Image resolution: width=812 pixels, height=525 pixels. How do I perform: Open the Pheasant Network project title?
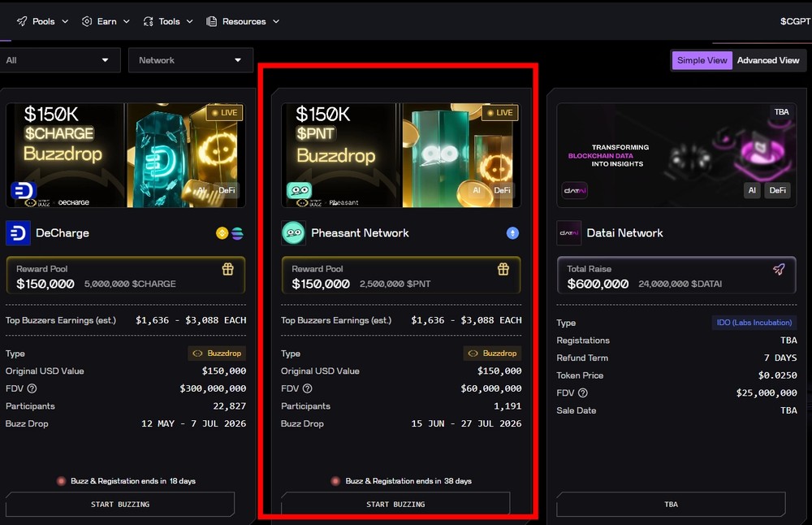click(x=360, y=233)
